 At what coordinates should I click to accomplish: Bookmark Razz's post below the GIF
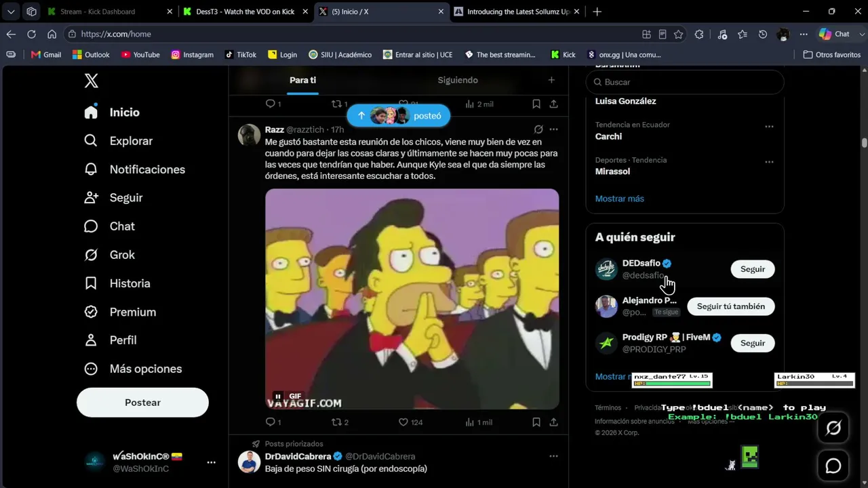pyautogui.click(x=536, y=422)
